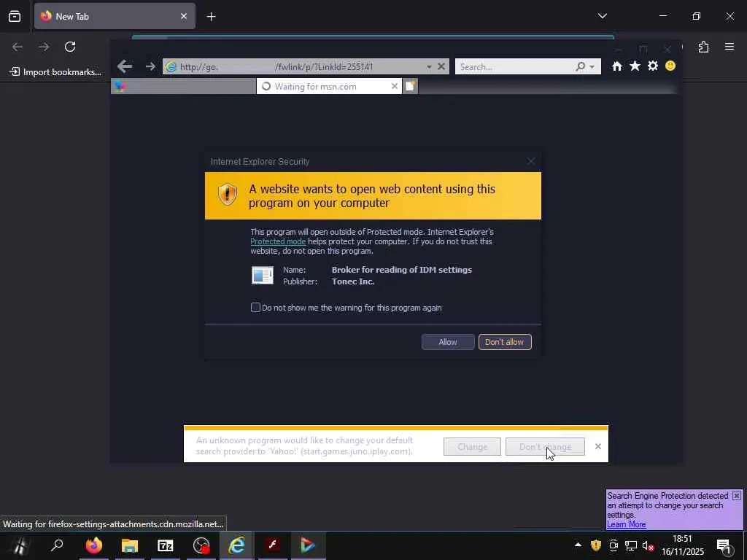
Task: Close the 'Waiting for msn.com' tab
Action: (395, 86)
